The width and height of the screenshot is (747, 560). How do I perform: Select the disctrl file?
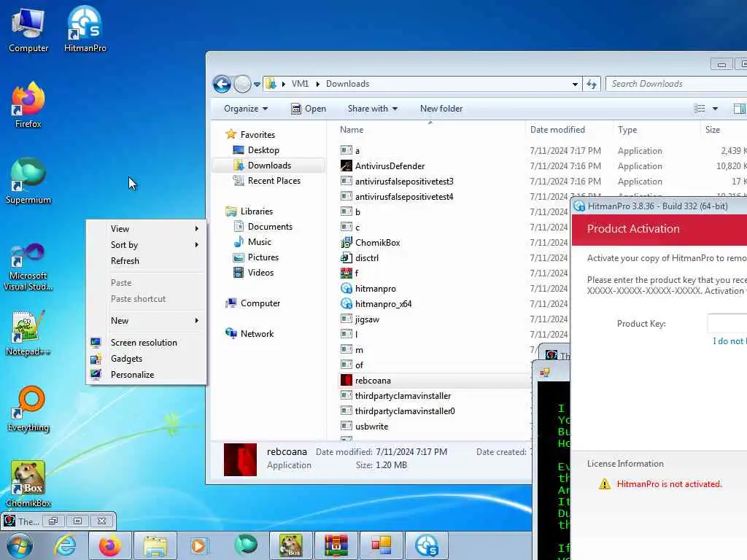tap(360, 257)
